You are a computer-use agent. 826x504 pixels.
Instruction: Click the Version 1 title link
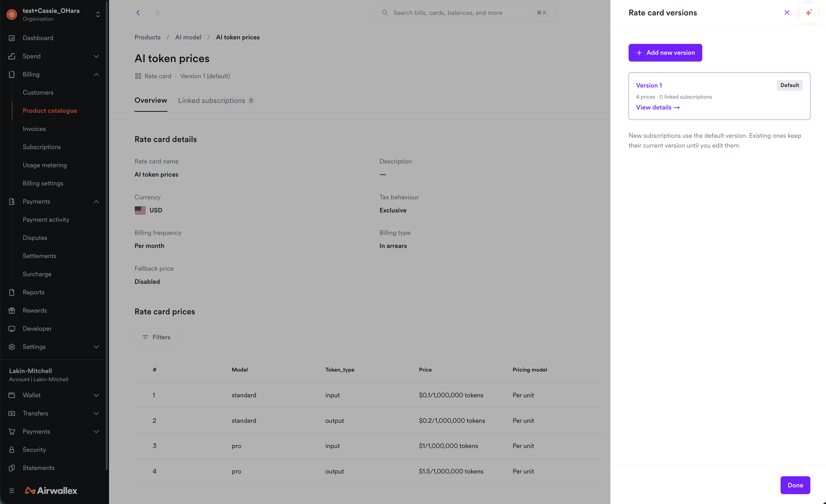(x=649, y=86)
